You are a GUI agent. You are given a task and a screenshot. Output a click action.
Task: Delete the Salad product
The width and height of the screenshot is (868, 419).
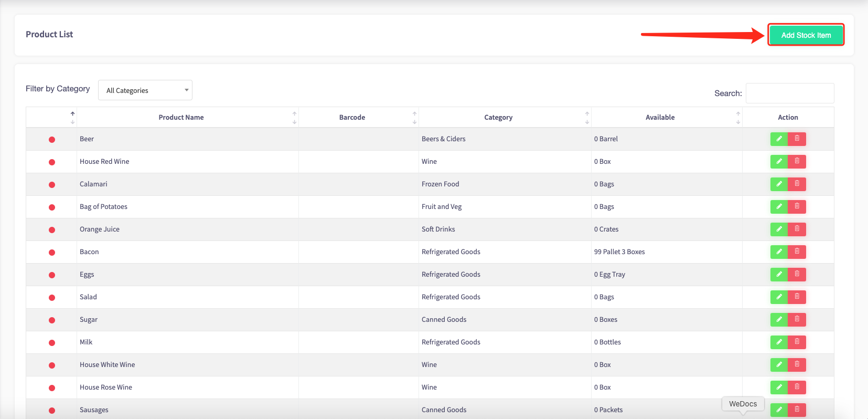tap(797, 297)
